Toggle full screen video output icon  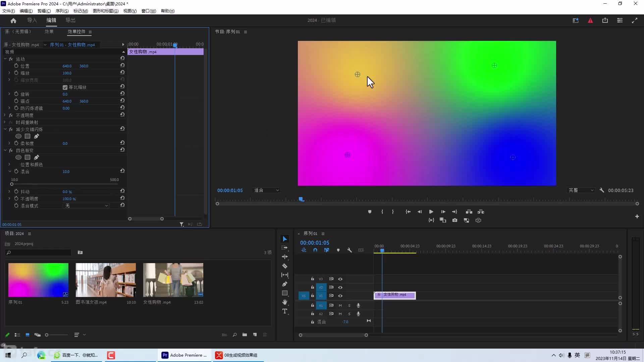pyautogui.click(x=635, y=20)
